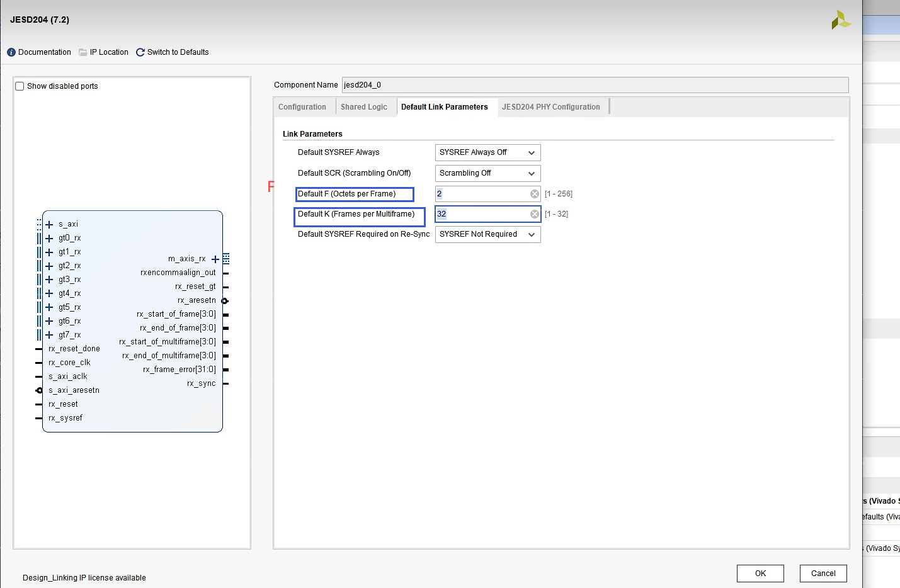900x588 pixels.
Task: Expand the gt2_rx port plus icon
Action: [49, 266]
